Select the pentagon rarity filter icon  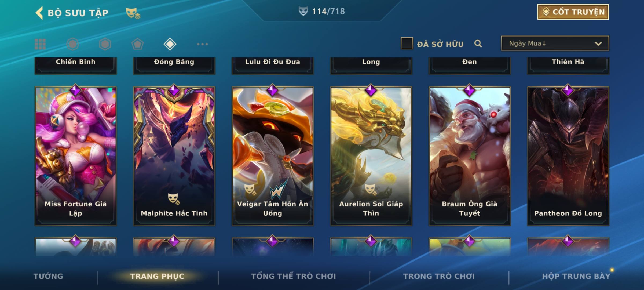(x=137, y=44)
